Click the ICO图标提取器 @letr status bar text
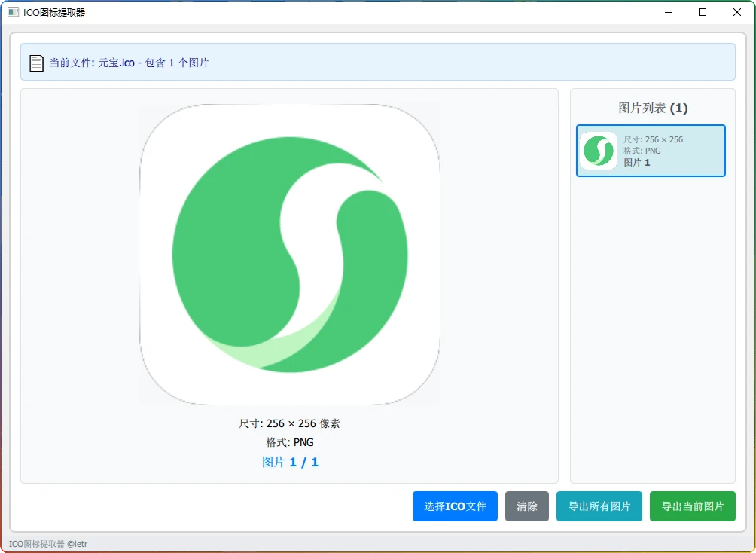The height and width of the screenshot is (553, 756). point(47,543)
